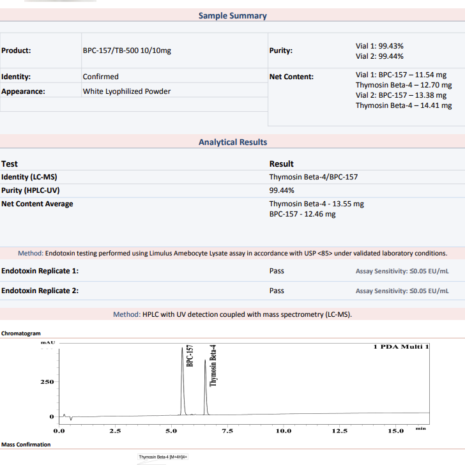Click the 250 mAU y-axis tick label
The height and width of the screenshot is (465, 465).
click(x=47, y=382)
